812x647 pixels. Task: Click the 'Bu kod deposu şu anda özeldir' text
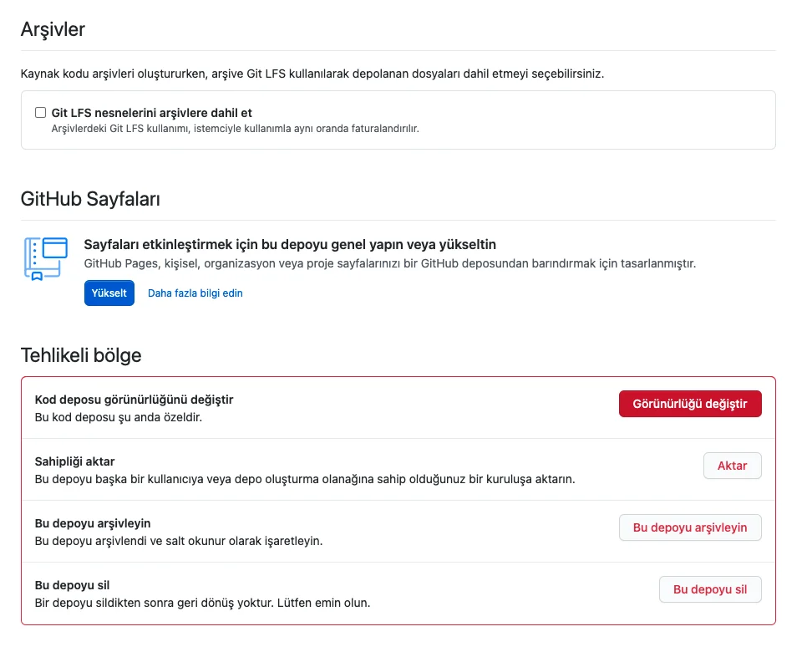(x=119, y=416)
